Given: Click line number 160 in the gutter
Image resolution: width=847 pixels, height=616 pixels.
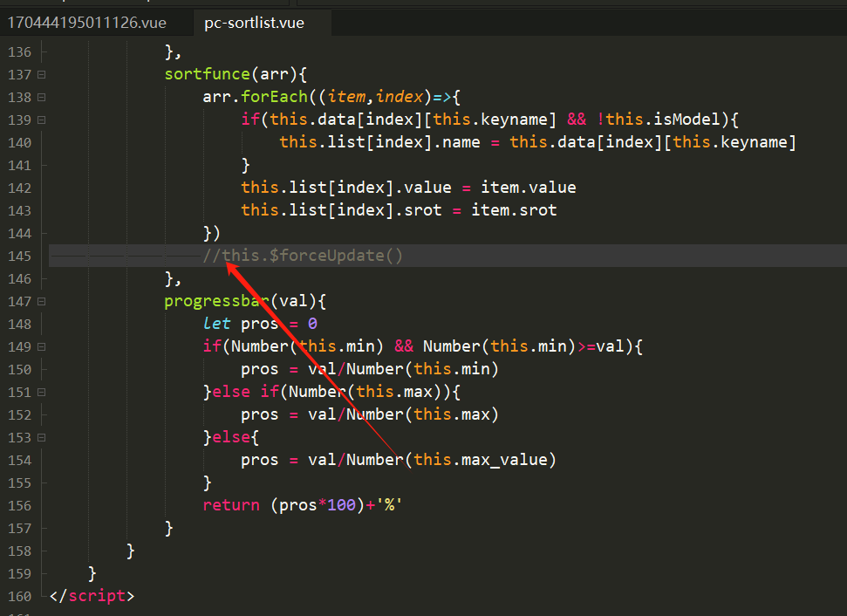Looking at the screenshot, I should click(x=19, y=597).
